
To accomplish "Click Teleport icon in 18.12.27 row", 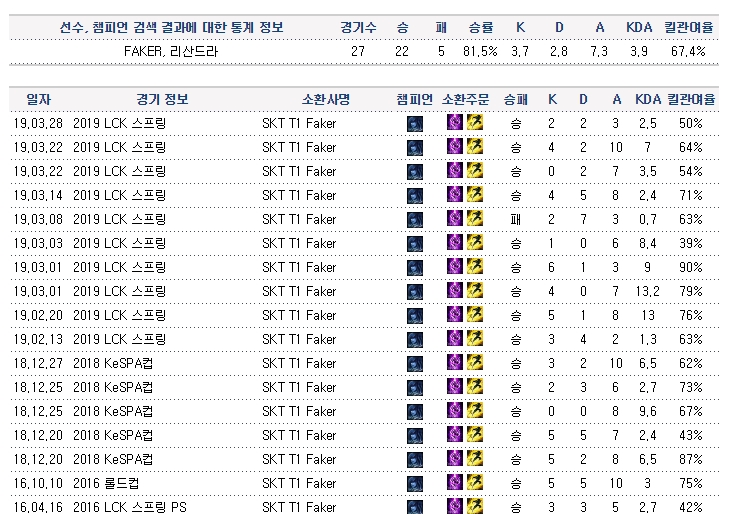I will click(455, 362).
